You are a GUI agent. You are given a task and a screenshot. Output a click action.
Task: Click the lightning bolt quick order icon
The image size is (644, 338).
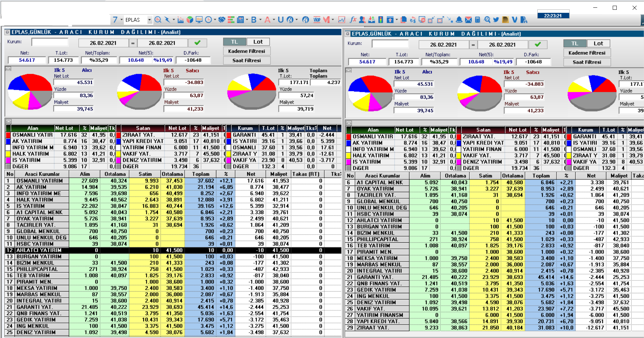(167, 20)
